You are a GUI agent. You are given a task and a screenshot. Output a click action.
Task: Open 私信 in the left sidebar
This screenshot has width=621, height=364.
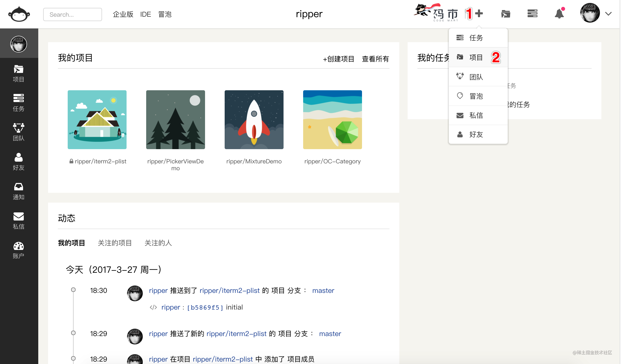click(18, 221)
